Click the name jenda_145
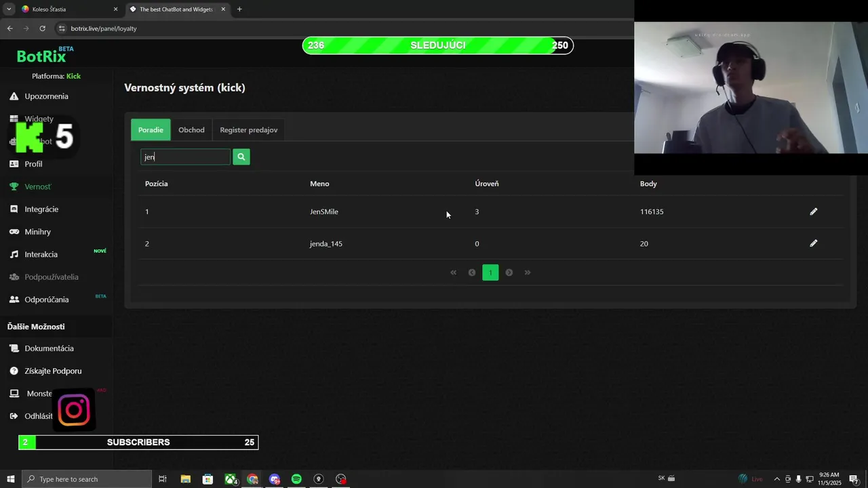The width and height of the screenshot is (868, 488). coord(326,243)
